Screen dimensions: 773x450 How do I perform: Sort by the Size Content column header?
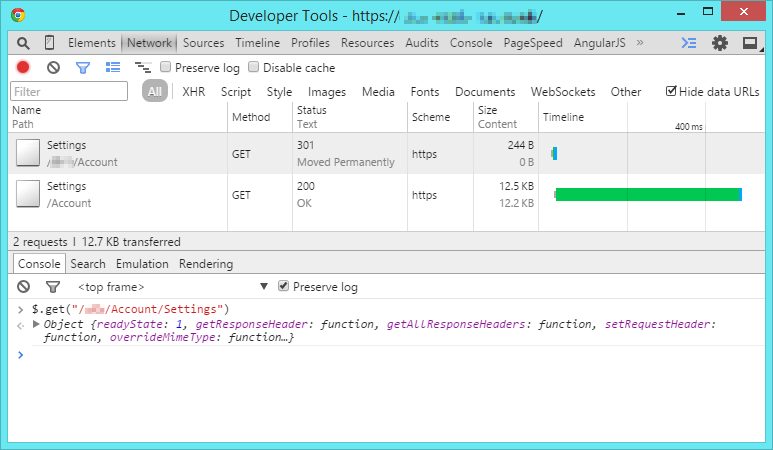[506, 117]
